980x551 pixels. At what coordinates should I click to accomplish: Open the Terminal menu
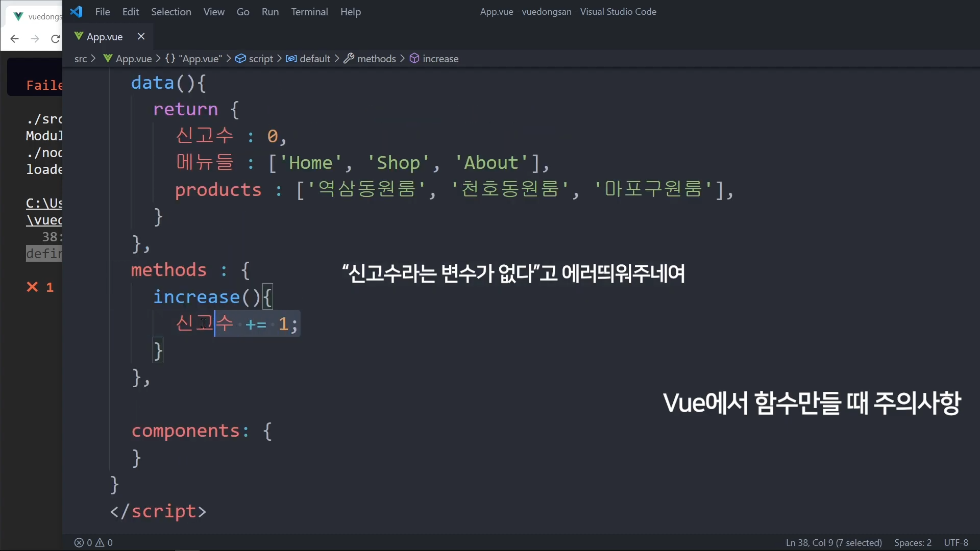[x=309, y=12]
